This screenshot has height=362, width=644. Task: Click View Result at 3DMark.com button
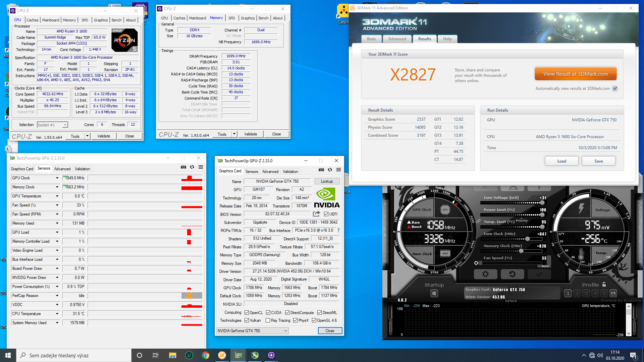click(x=576, y=74)
